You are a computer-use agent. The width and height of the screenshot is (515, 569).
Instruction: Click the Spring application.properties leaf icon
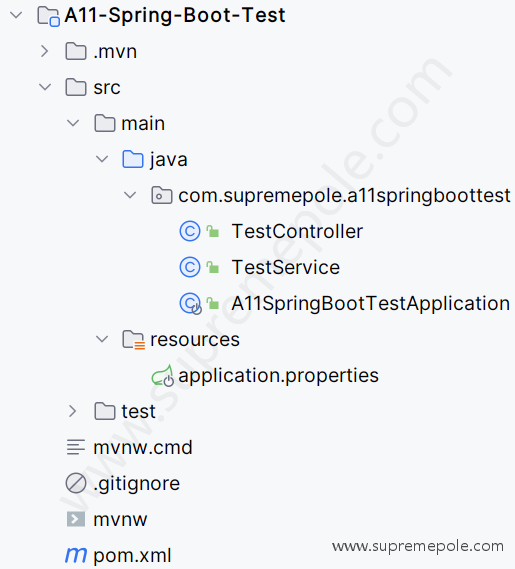(x=162, y=376)
